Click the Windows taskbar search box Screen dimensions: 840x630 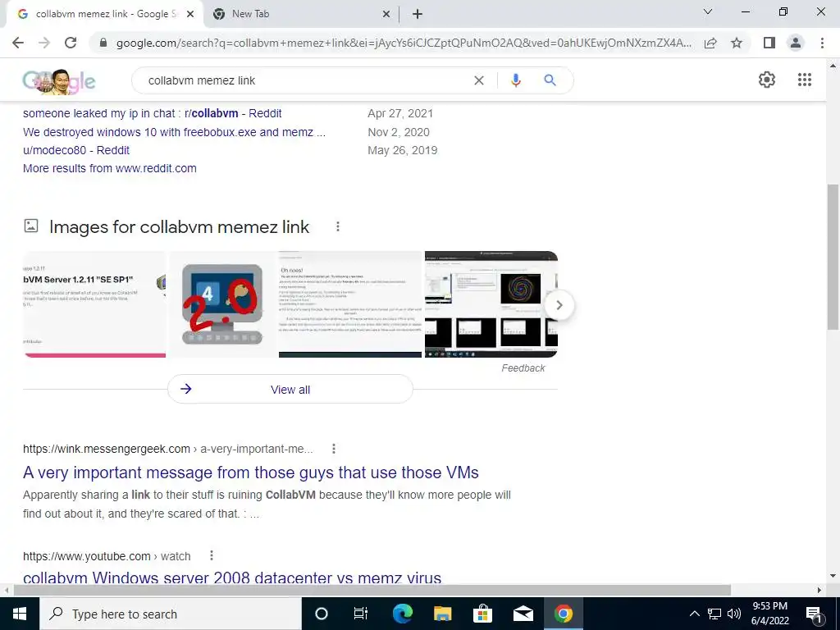pyautogui.click(x=171, y=614)
